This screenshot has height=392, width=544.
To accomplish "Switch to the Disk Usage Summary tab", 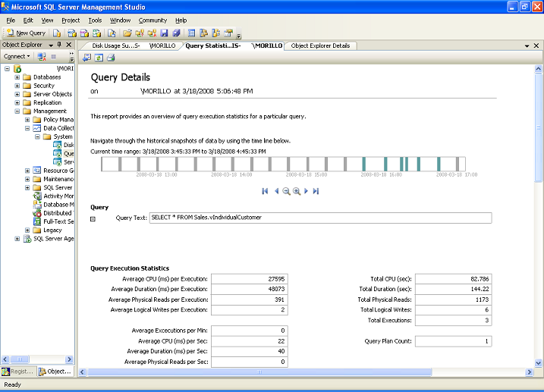I will coord(134,45).
